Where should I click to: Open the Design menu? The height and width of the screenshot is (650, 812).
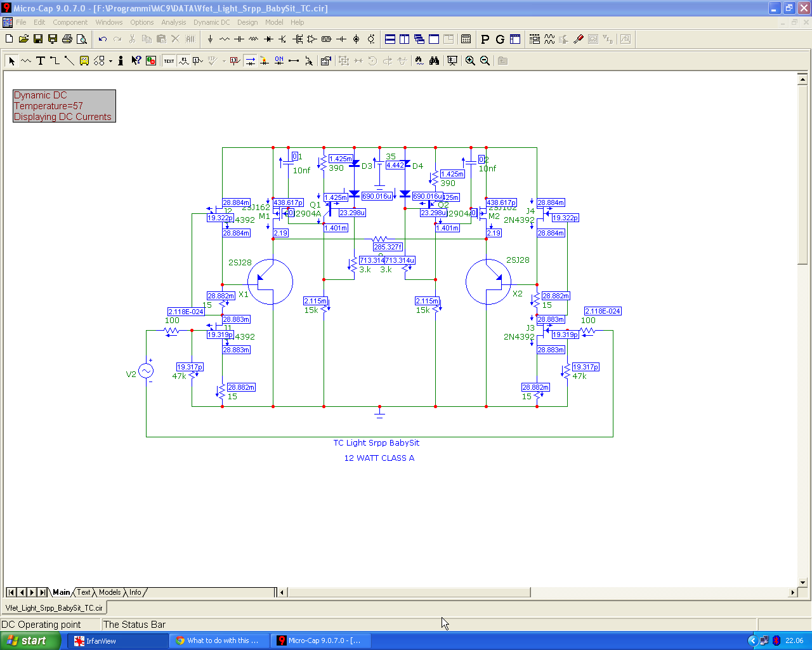[247, 22]
